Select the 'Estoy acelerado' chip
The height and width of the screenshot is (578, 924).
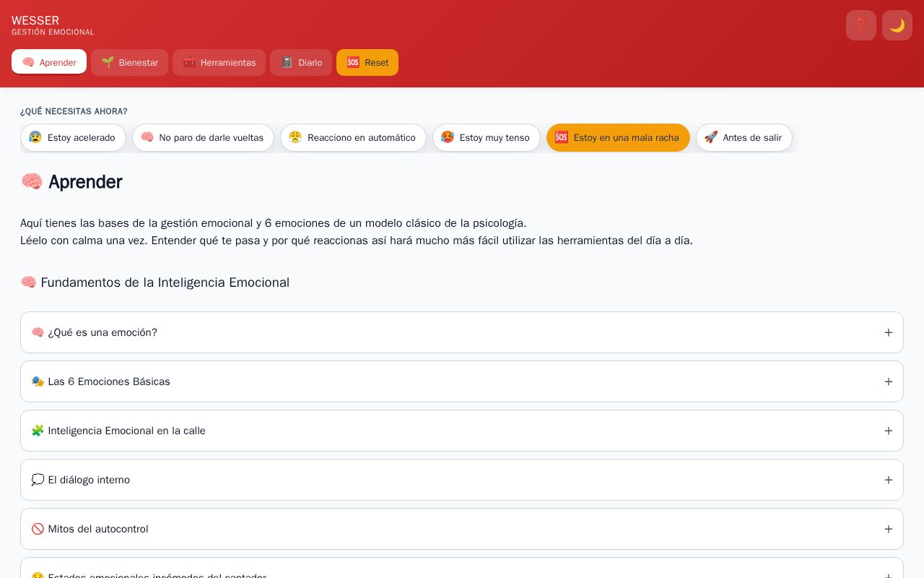tap(73, 137)
